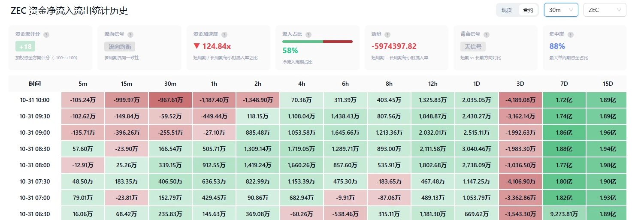Click the -967.61万 cell
Image resolution: width=644 pixels, height=220 pixels.
170,100
